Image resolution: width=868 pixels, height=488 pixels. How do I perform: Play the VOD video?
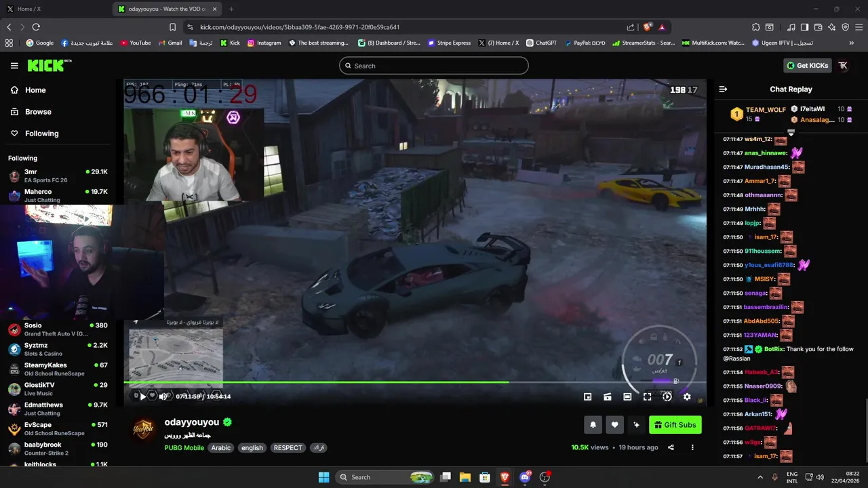[142, 396]
